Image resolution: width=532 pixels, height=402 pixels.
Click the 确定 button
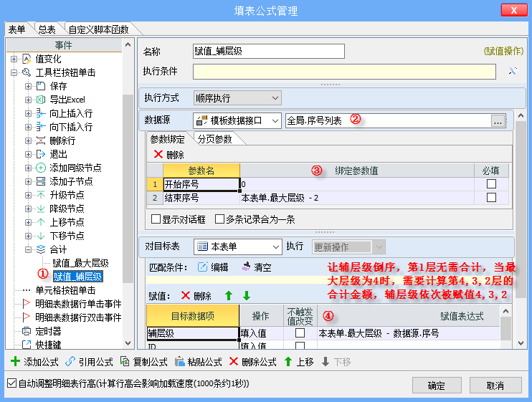pyautogui.click(x=437, y=386)
